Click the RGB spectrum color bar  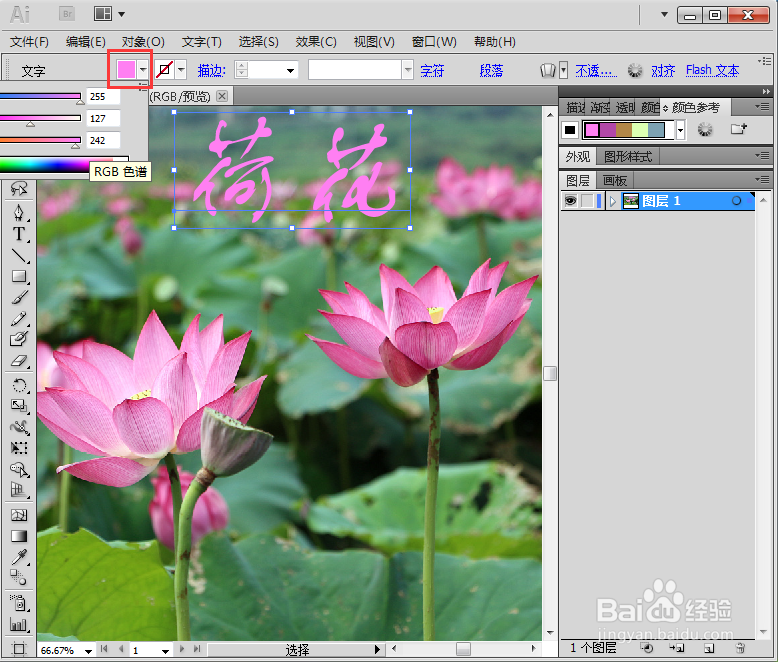(x=64, y=165)
